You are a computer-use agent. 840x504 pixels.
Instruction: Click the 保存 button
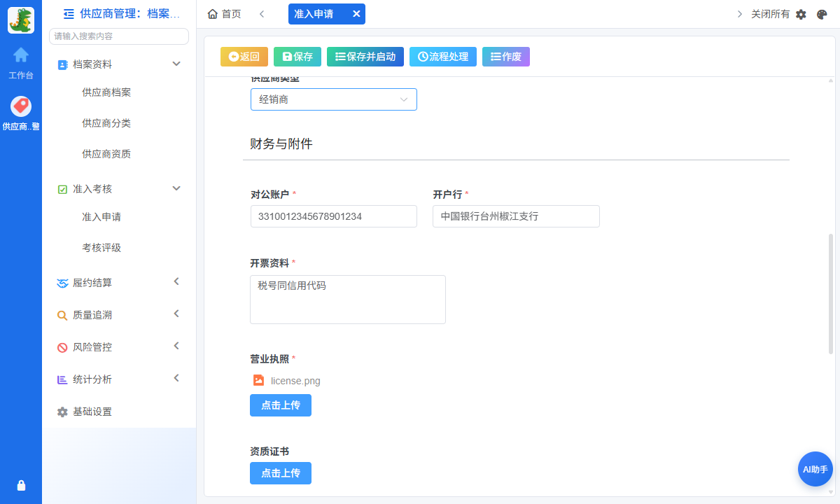point(297,57)
